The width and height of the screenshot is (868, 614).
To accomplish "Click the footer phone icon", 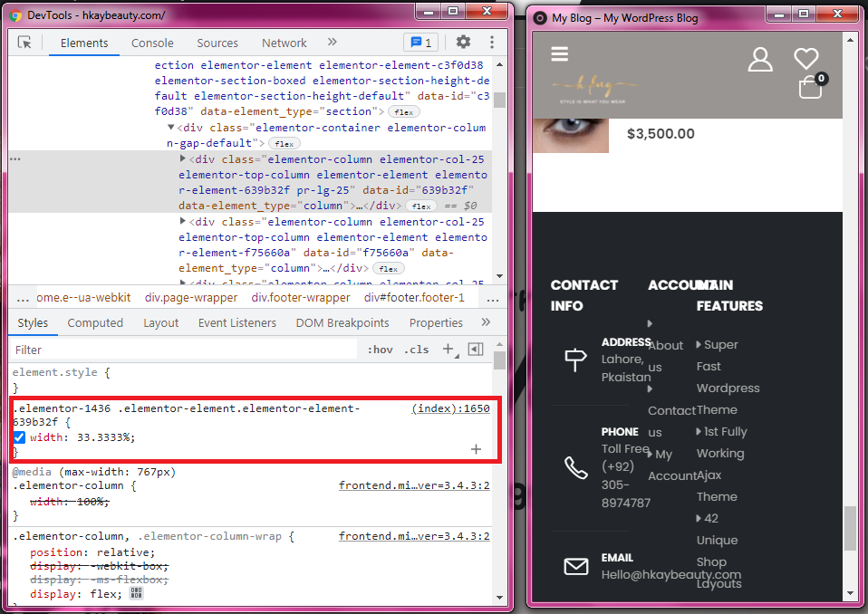I will 575,467.
